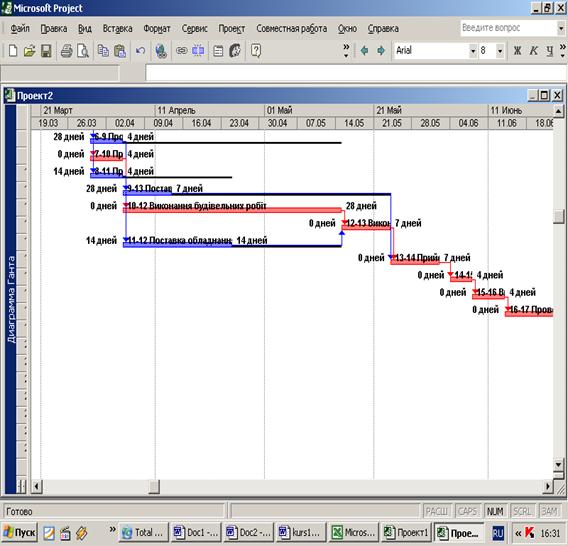This screenshot has height=546, width=568.
Task: Switch to Проект1 in taskbar
Action: coord(406,533)
